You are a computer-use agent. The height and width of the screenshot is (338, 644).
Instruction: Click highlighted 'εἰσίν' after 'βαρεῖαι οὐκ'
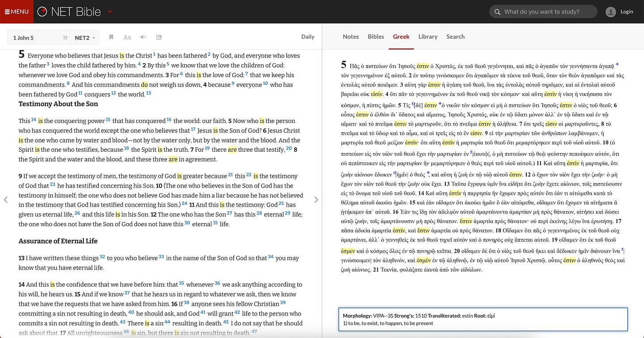tap(378, 95)
